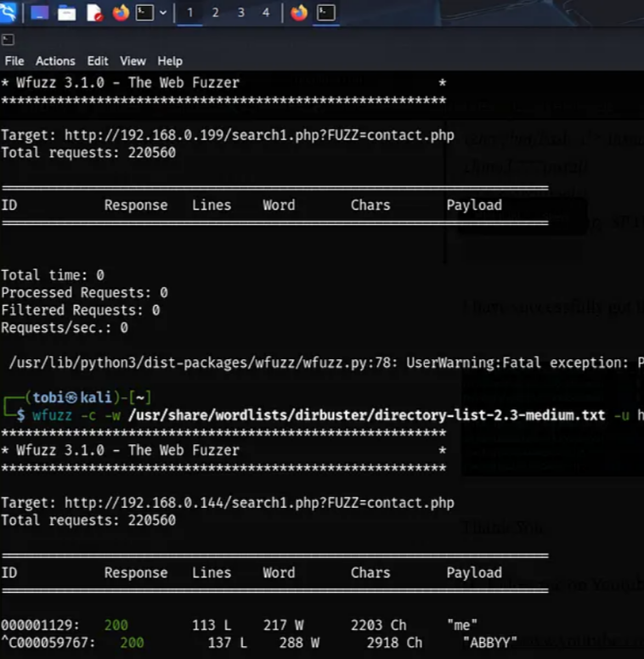The image size is (644, 659).
Task: Open the Actions menu
Action: coord(55,61)
